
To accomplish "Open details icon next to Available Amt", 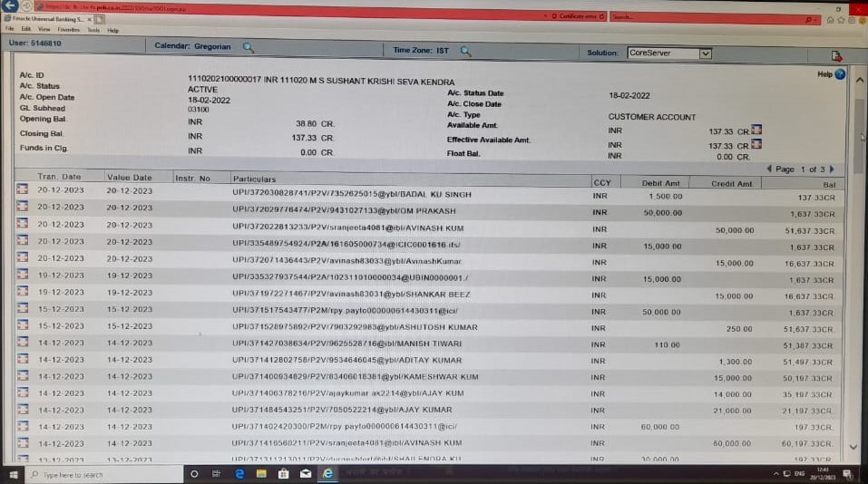I will 756,131.
